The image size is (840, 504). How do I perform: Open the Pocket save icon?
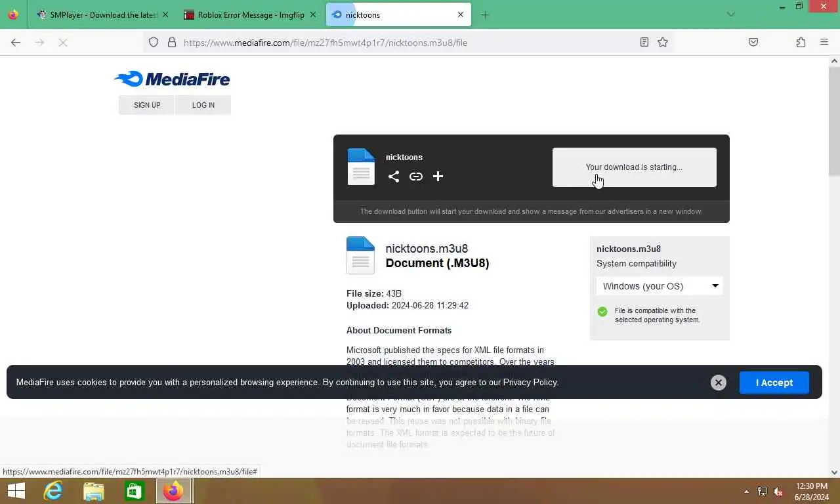[753, 43]
